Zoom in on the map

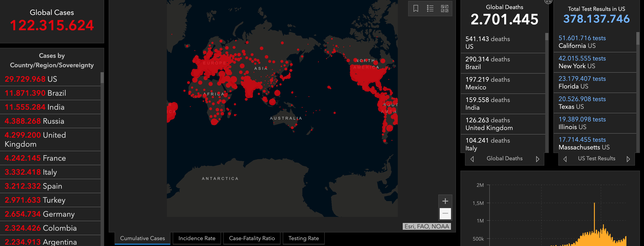point(445,201)
